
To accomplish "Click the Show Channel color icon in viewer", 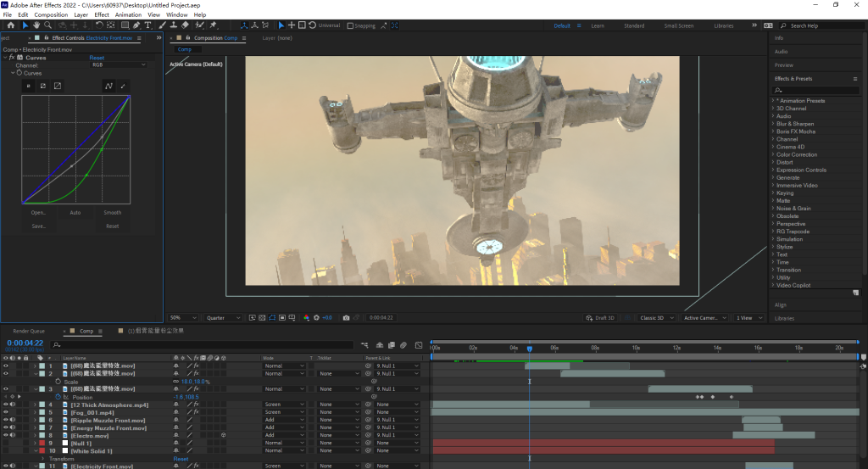I will (306, 318).
